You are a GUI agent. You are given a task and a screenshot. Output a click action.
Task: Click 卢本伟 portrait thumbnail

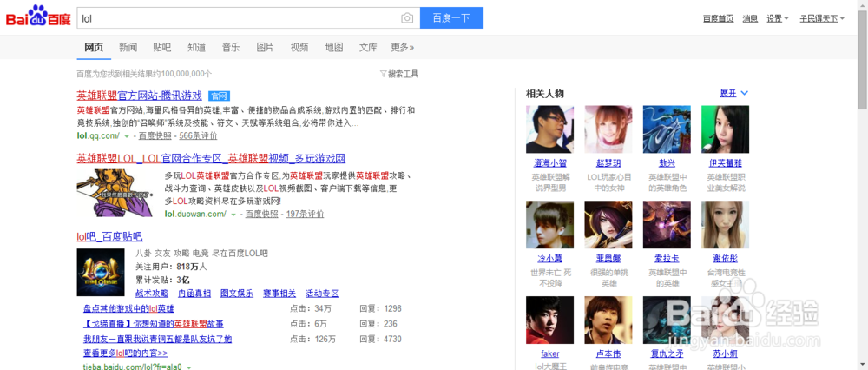608,320
